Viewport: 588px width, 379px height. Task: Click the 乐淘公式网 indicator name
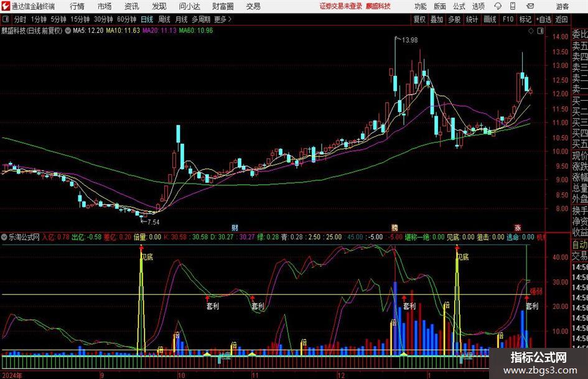tap(24, 237)
